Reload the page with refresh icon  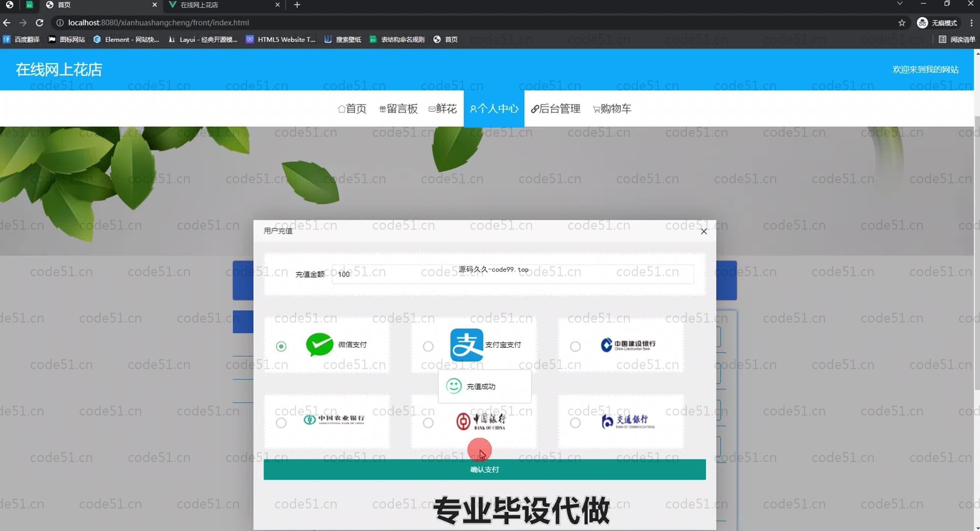[x=39, y=23]
